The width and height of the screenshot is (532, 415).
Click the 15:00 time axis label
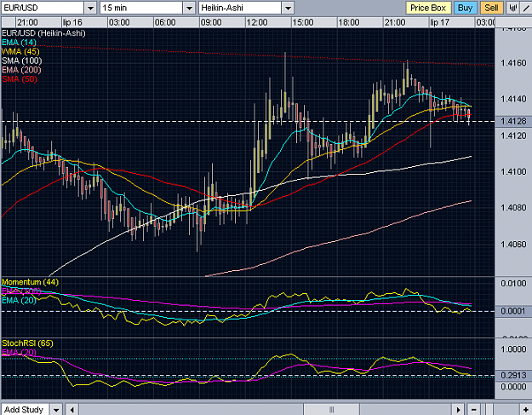(x=303, y=22)
